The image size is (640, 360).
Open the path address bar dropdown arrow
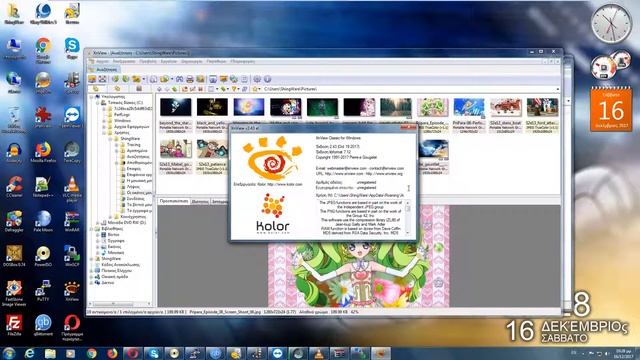(558, 89)
